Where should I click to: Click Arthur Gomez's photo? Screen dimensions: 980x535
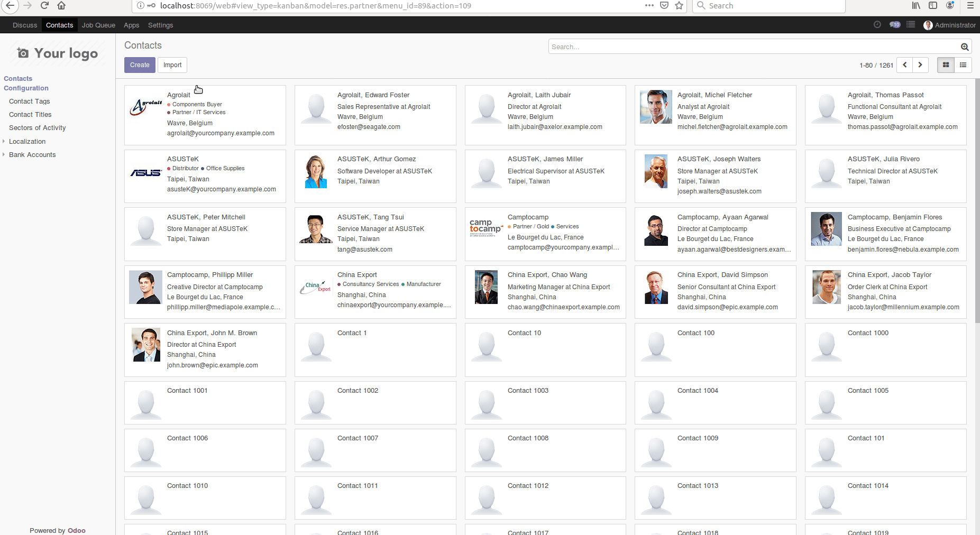coord(316,171)
